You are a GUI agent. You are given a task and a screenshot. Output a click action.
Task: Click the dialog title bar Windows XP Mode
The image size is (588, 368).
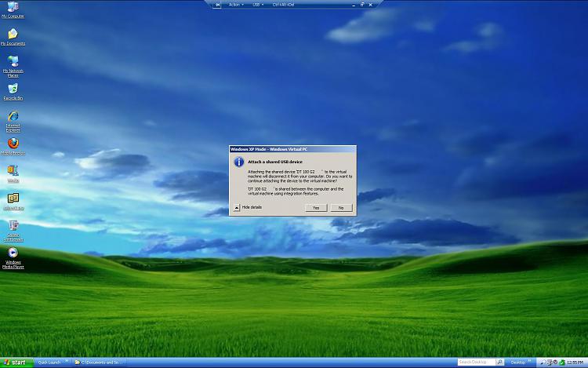tap(292, 149)
